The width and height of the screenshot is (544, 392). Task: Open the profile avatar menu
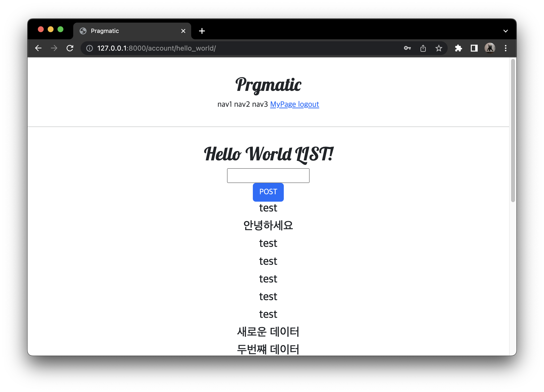[490, 48]
